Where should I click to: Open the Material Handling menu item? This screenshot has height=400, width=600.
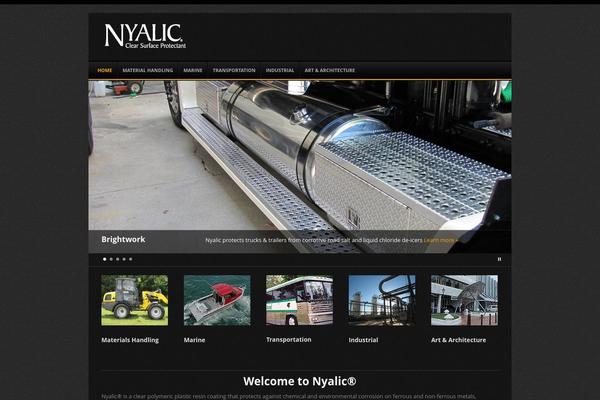(148, 70)
